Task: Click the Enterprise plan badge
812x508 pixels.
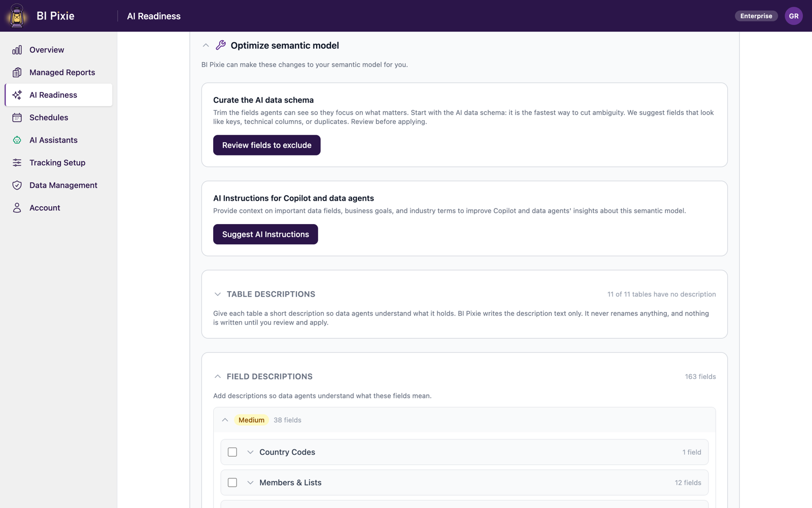Action: pyautogui.click(x=756, y=16)
